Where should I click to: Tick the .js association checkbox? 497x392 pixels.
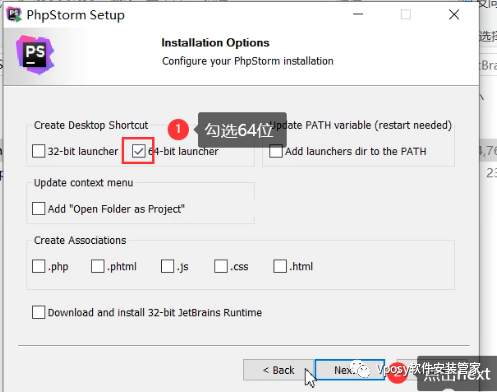(167, 266)
